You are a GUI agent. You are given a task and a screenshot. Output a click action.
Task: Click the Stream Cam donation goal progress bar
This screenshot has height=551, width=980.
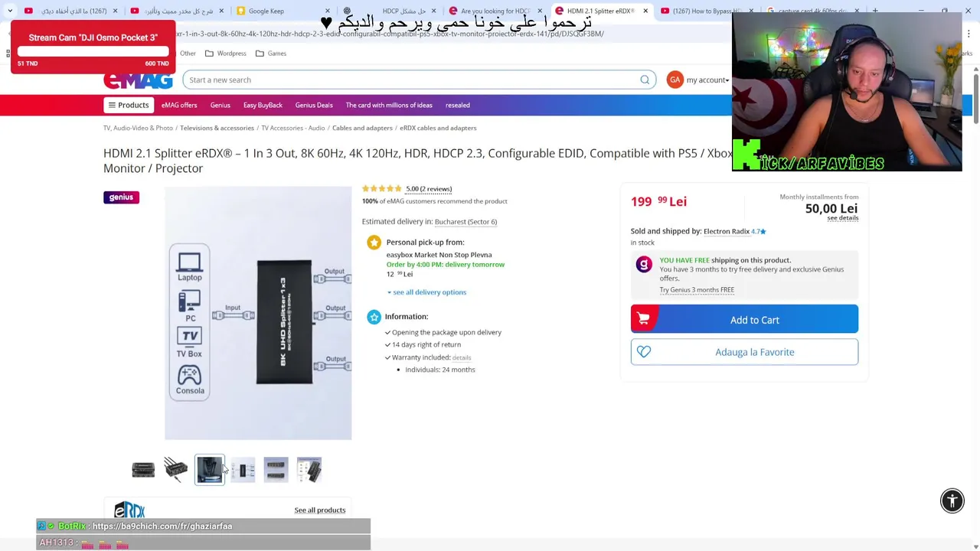pos(93,52)
